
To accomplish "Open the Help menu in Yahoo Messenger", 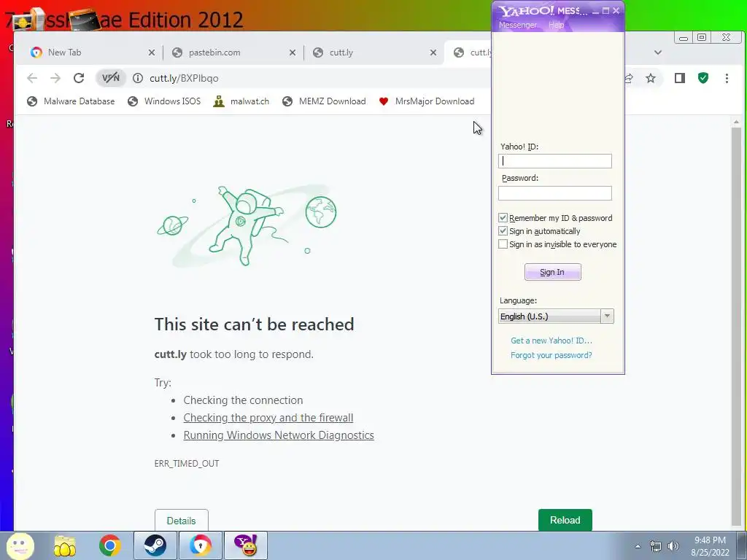I will (556, 25).
